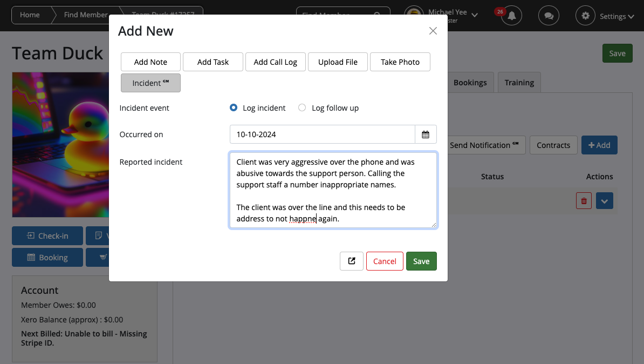Viewport: 644px width, 364px height.
Task: Click the Occurred on date field
Action: pos(322,134)
